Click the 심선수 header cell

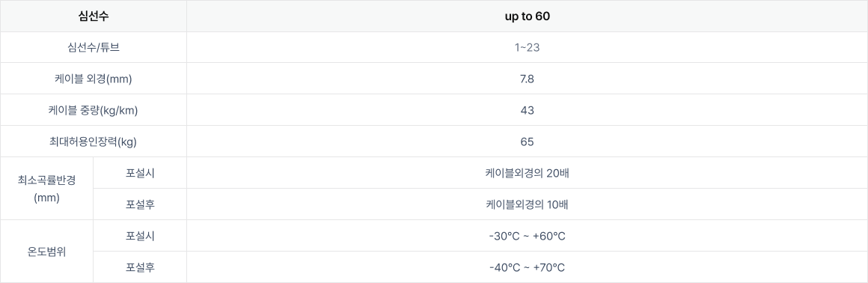pyautogui.click(x=93, y=16)
